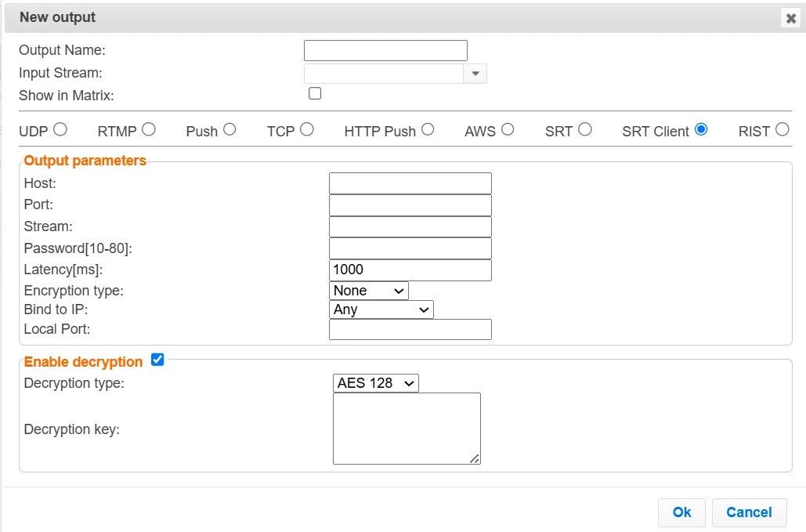Click inside the Decryption key textarea
Image resolution: width=806 pixels, height=532 pixels.
(x=406, y=428)
